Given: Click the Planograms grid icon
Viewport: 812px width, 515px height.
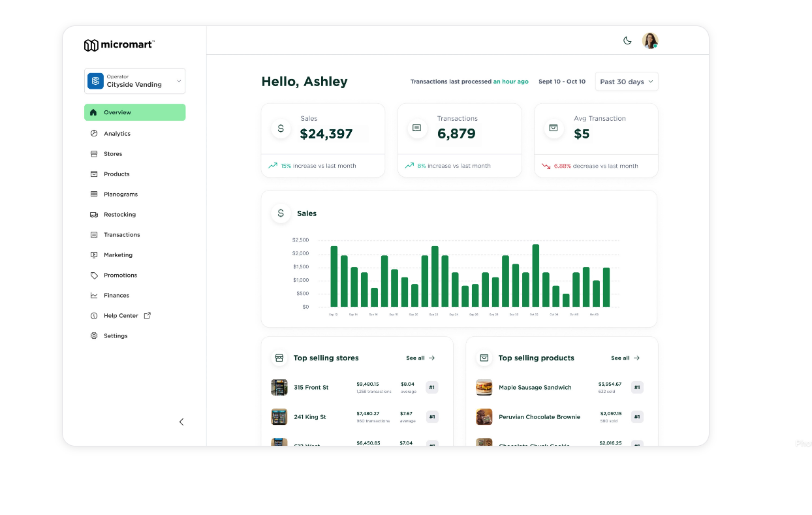Looking at the screenshot, I should (94, 195).
